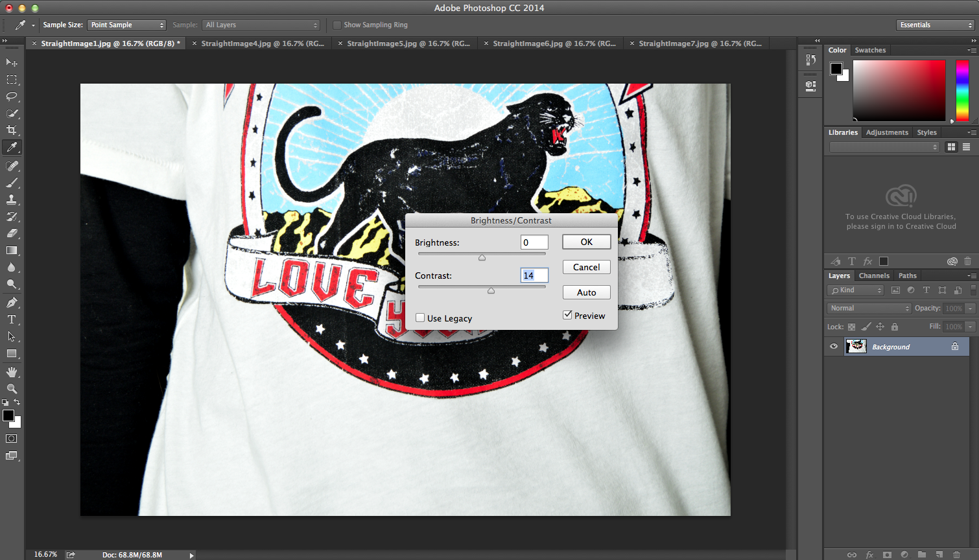Open the Sample Size dropdown
The height and width of the screenshot is (560, 979).
point(126,25)
